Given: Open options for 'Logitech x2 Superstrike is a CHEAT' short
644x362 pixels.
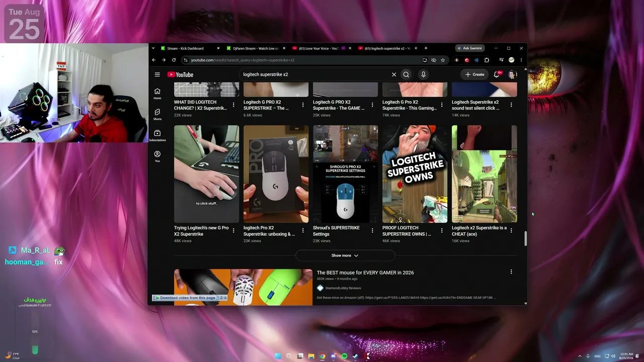Looking at the screenshot, I should 511,230.
